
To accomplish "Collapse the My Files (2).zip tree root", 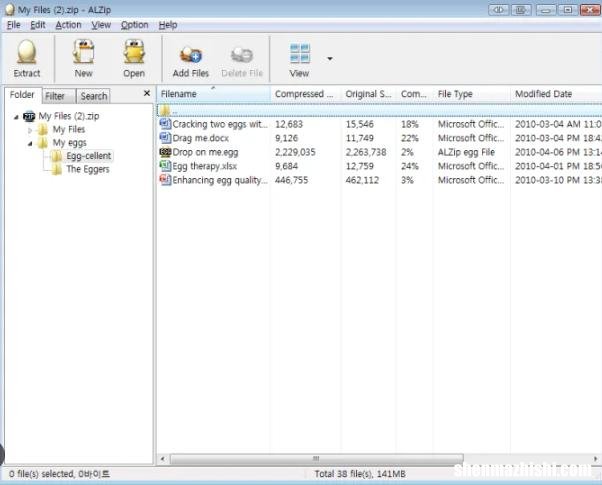I will [x=16, y=117].
